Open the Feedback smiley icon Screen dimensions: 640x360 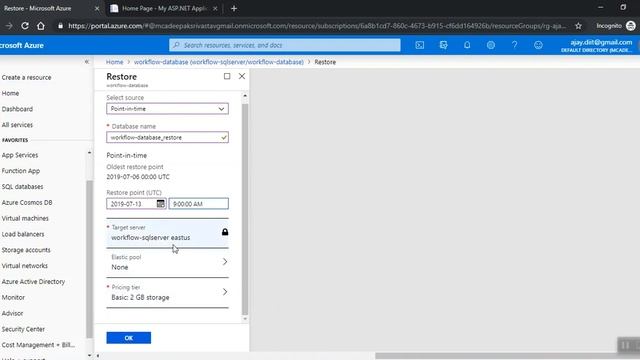pyautogui.click(x=538, y=45)
